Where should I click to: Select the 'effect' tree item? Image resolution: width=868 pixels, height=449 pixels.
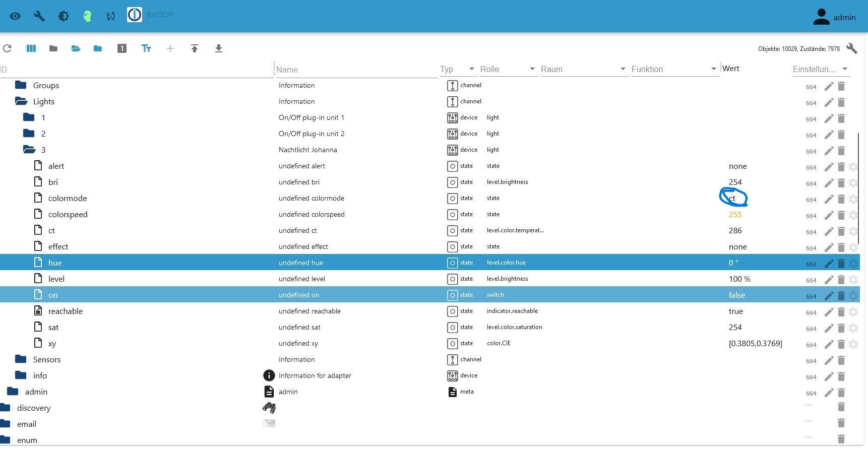pos(58,246)
